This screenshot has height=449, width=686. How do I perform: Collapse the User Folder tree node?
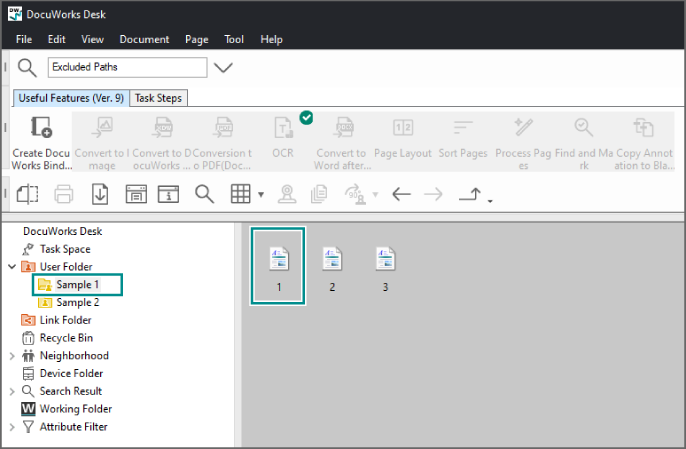point(12,267)
